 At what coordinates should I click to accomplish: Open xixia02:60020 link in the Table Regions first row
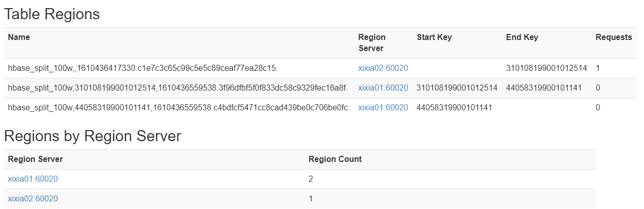(x=383, y=68)
